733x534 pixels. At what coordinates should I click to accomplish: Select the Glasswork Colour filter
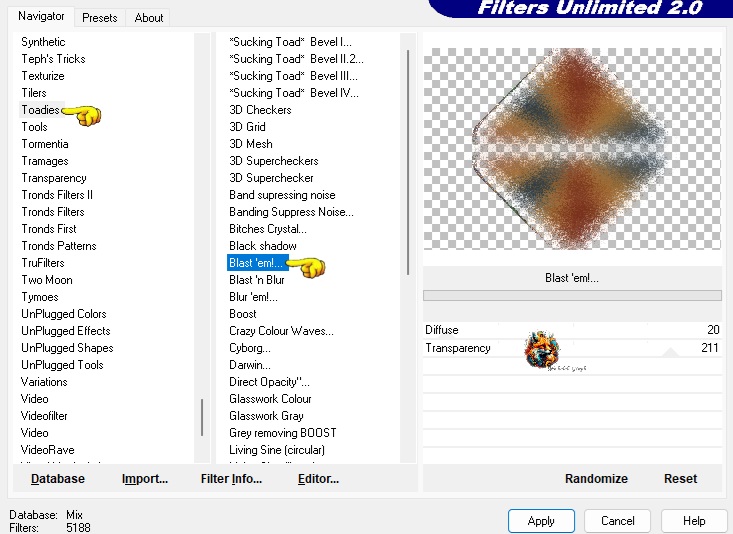(270, 399)
